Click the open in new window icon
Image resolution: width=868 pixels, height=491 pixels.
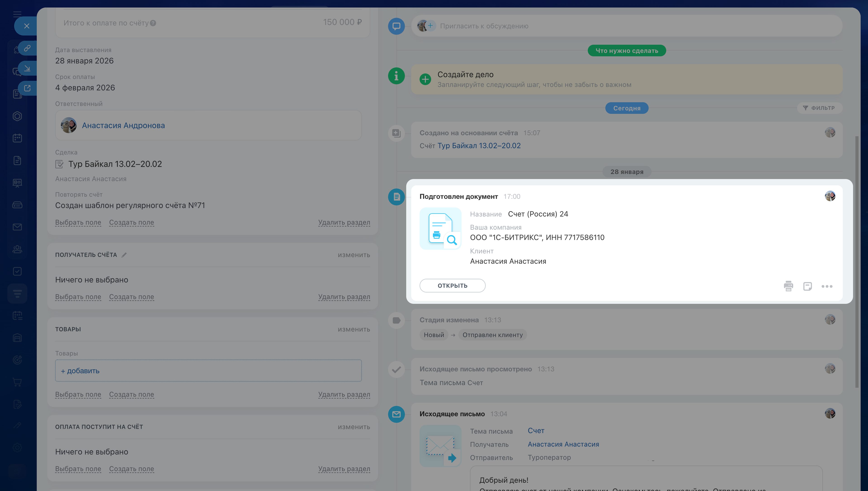pos(27,88)
